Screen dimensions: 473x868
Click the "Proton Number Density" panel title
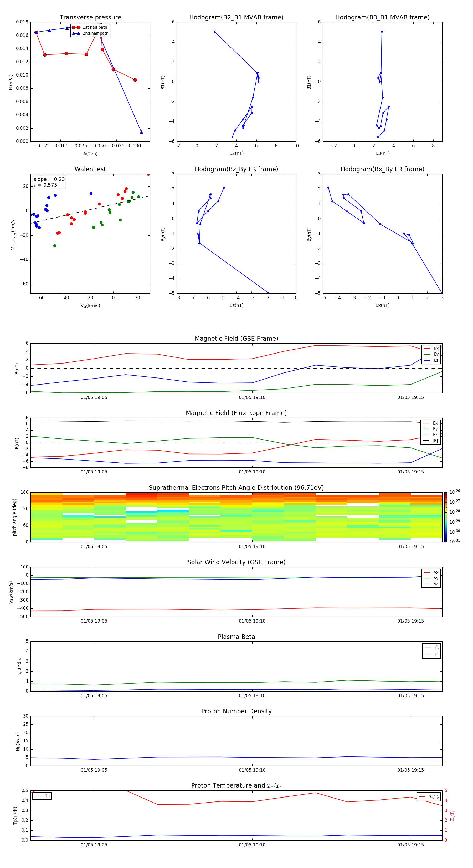coord(236,711)
